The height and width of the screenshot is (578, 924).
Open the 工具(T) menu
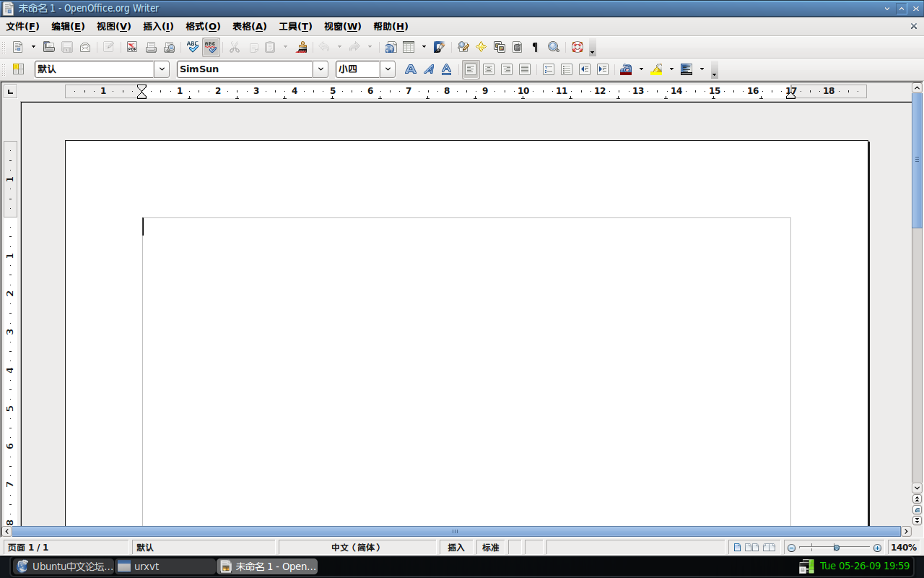click(296, 26)
